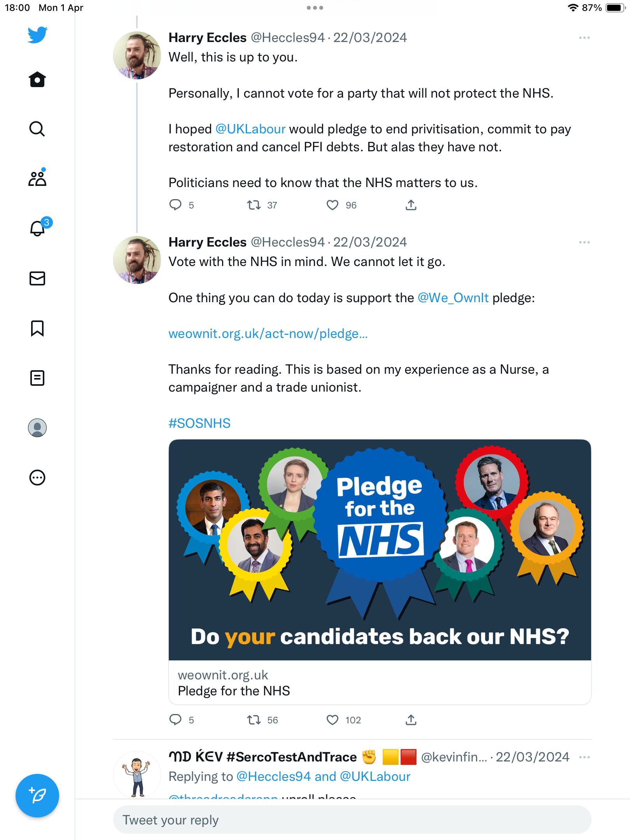Open options menu on first Harry Eccles tweet
Screen dimensions: 630x840
click(x=584, y=38)
